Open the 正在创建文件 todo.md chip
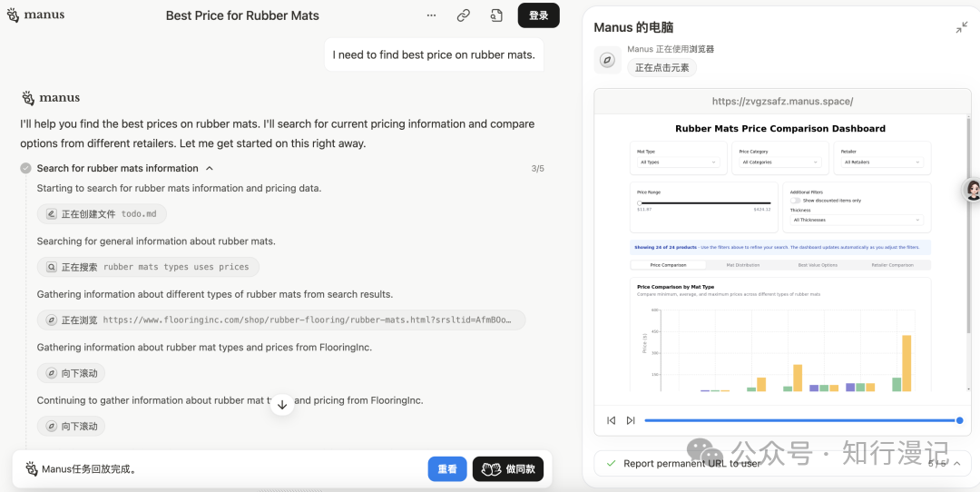This screenshot has height=492, width=980. tap(102, 214)
